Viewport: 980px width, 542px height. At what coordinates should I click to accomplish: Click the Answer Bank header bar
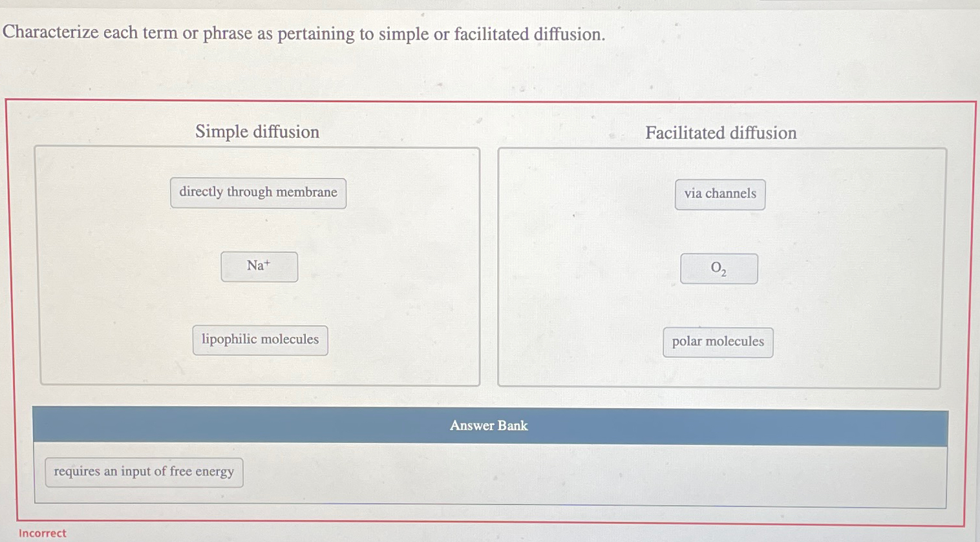[x=489, y=426]
